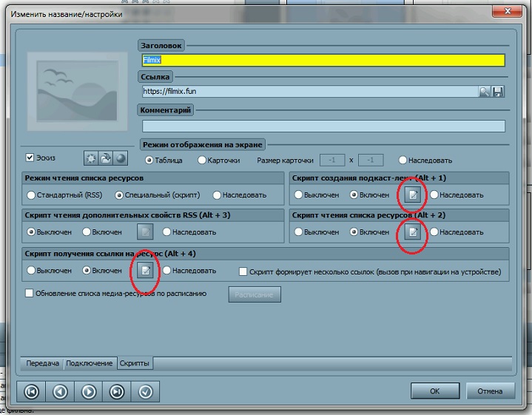Image resolution: width=532 pixels, height=415 pixels.
Task: Enable Обновление списка медиа-ресурсов по расписанию
Action: pos(30,294)
